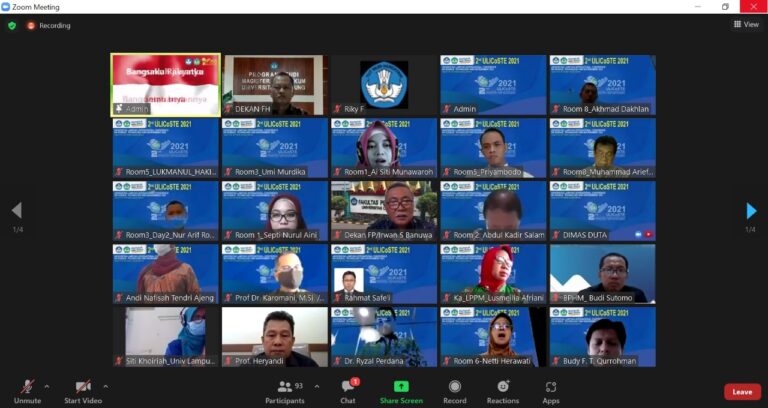Restore down the Zoom Meeting window
Image resolution: width=768 pixels, height=408 pixels.
click(x=725, y=6)
